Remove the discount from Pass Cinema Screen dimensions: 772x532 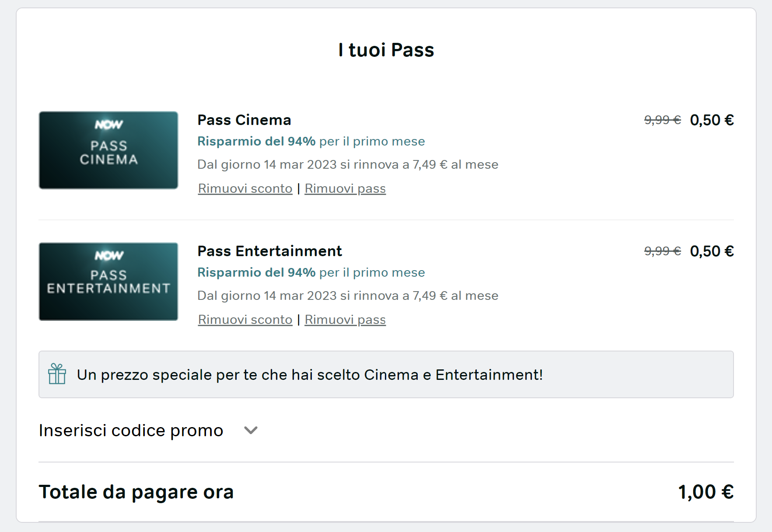245,188
